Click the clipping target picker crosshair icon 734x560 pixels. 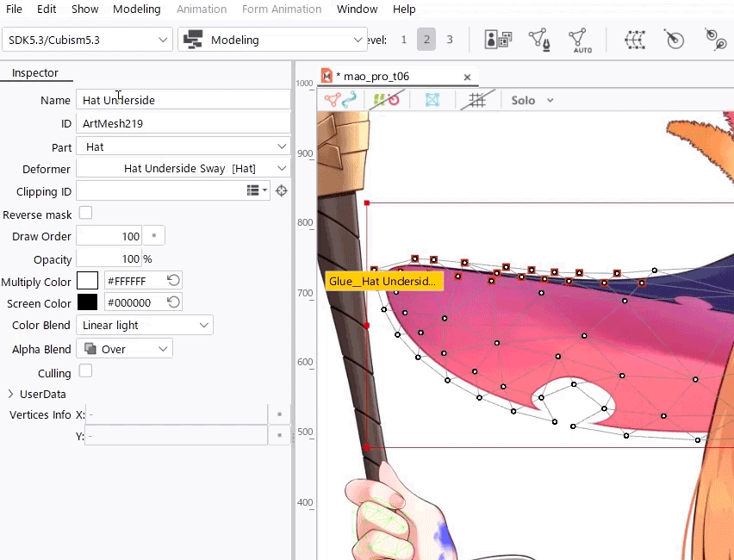pos(282,190)
